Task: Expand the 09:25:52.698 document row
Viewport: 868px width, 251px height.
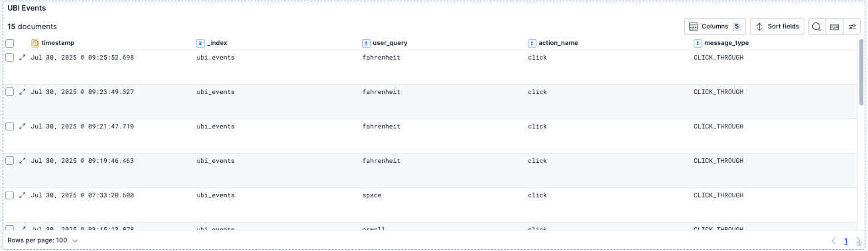Action: (22, 58)
